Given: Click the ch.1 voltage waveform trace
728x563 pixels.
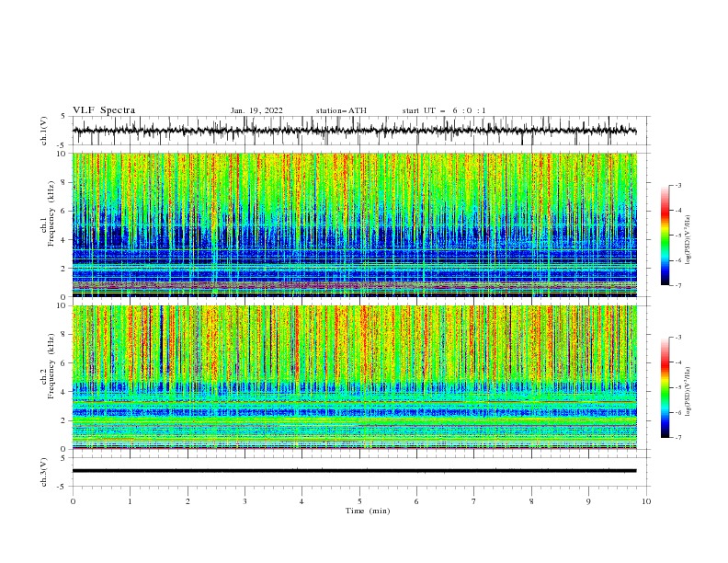Looking at the screenshot, I should pos(354,131).
